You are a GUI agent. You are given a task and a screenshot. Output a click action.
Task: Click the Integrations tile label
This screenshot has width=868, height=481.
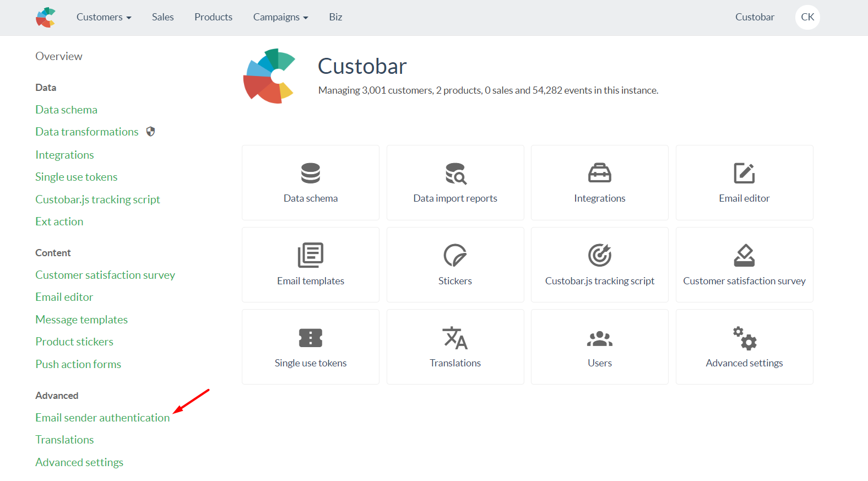pos(600,198)
